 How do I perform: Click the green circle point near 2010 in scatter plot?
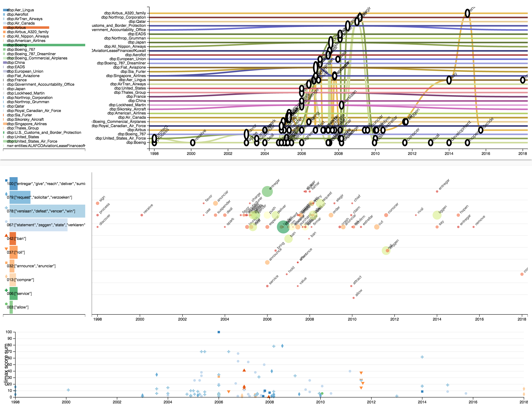(x=322, y=393)
